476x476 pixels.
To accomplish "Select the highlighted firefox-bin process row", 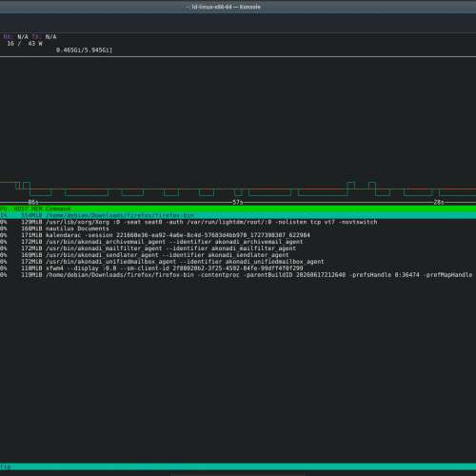I will [x=238, y=215].
